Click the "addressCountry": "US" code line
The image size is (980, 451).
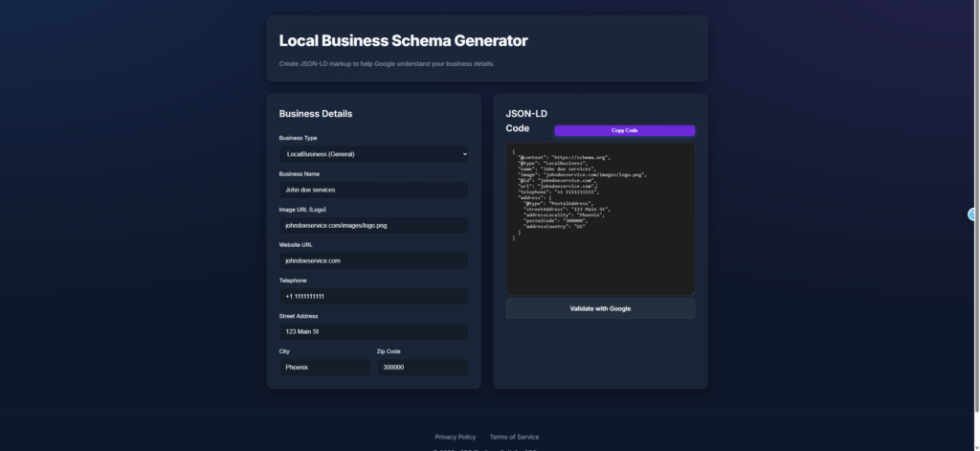coord(554,226)
